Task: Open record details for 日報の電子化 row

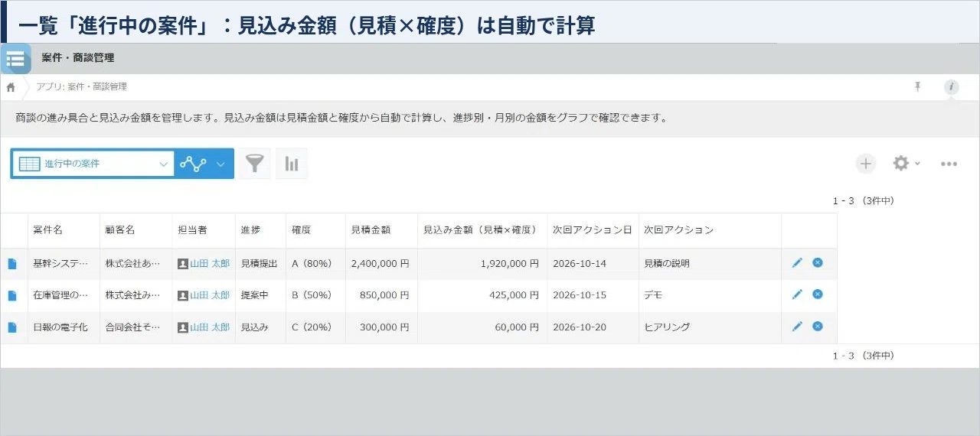Action: point(12,327)
